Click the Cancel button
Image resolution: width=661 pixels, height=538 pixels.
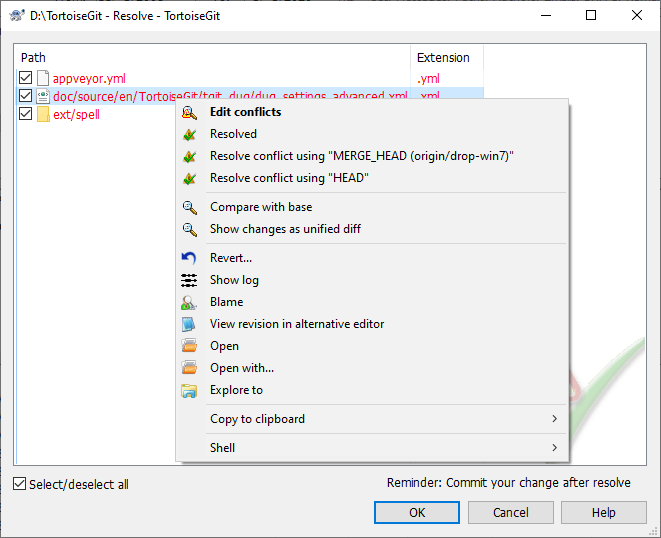[x=511, y=512]
